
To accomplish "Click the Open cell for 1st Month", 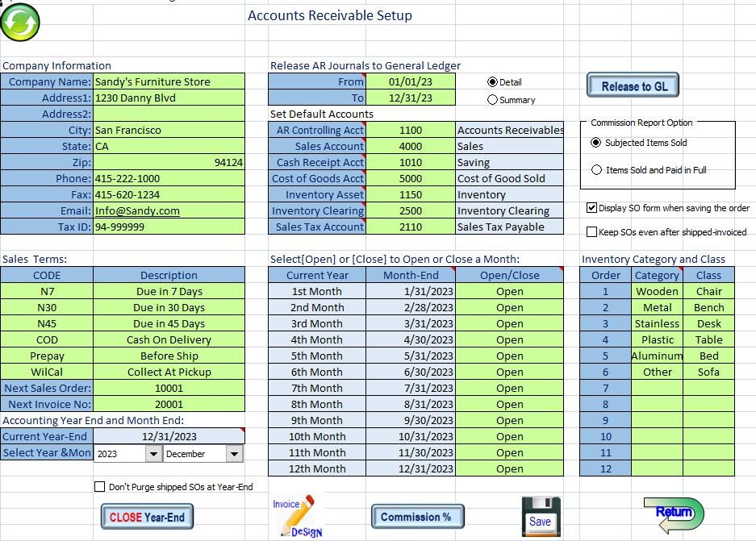I will (x=510, y=291).
